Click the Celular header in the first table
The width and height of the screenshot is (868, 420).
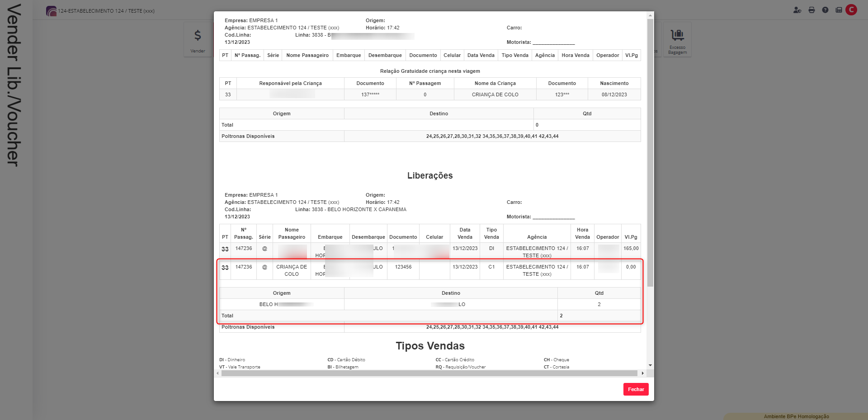(452, 55)
